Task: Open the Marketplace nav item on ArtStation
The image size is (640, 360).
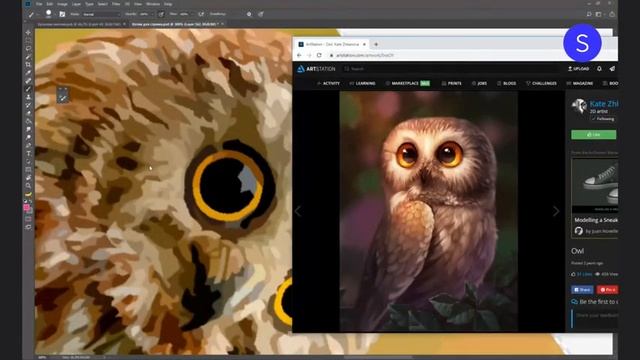Action: [407, 83]
